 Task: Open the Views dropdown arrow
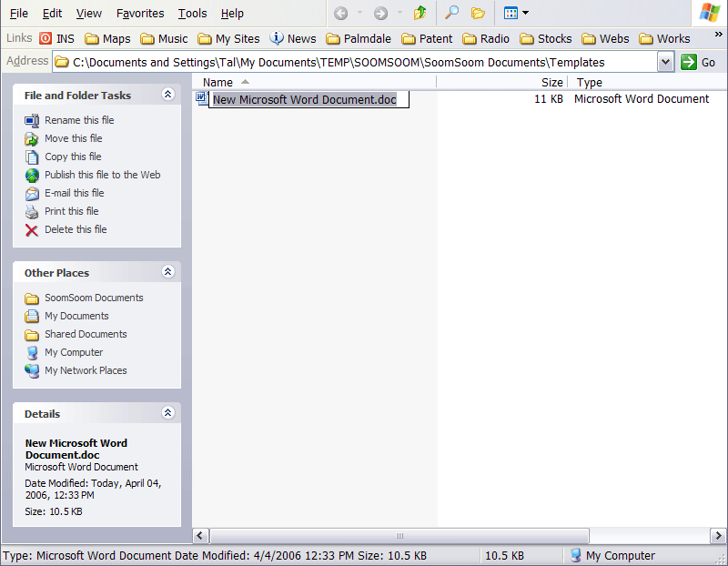pyautogui.click(x=526, y=13)
